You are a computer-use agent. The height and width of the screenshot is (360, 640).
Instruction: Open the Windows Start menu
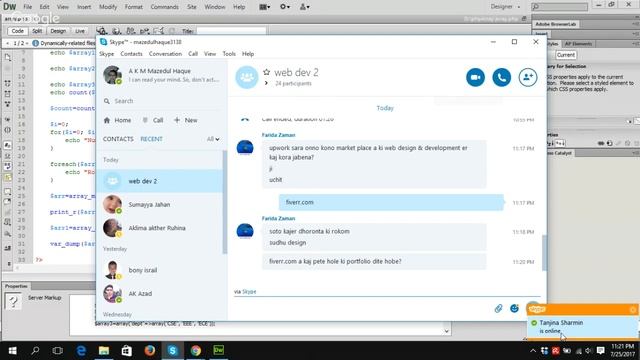[12, 351]
